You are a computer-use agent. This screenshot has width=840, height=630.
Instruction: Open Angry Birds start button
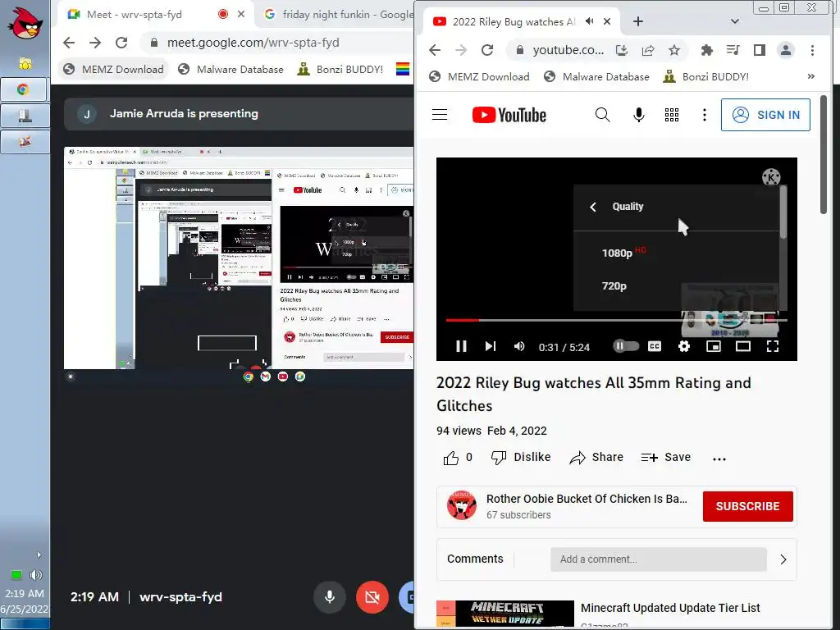pyautogui.click(x=25, y=24)
